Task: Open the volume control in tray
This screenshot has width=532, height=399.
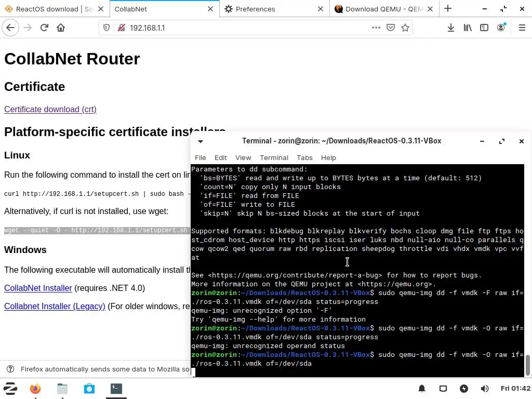Action: 485,389
